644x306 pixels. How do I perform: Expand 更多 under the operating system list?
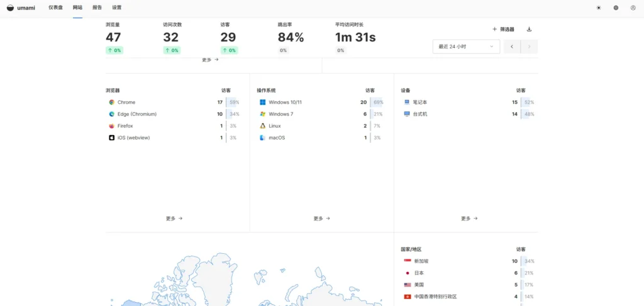click(321, 219)
